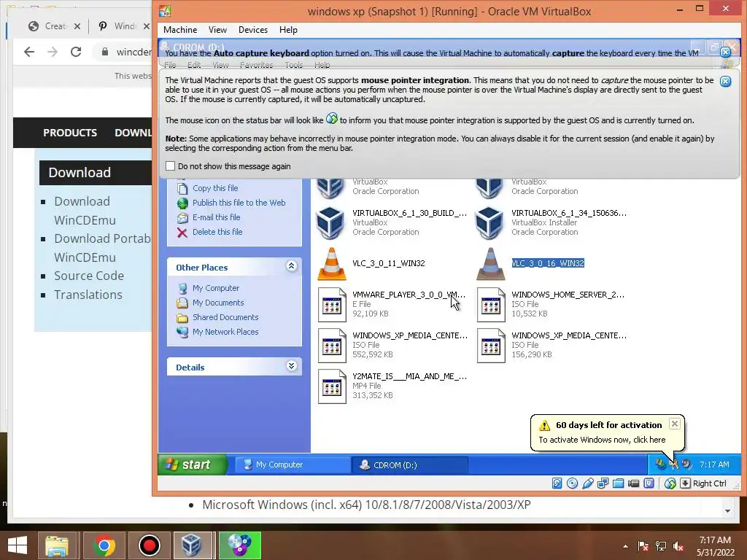This screenshot has height=560, width=747.
Task: Switch to CDROM (D:) taskbar button
Action: click(410, 464)
